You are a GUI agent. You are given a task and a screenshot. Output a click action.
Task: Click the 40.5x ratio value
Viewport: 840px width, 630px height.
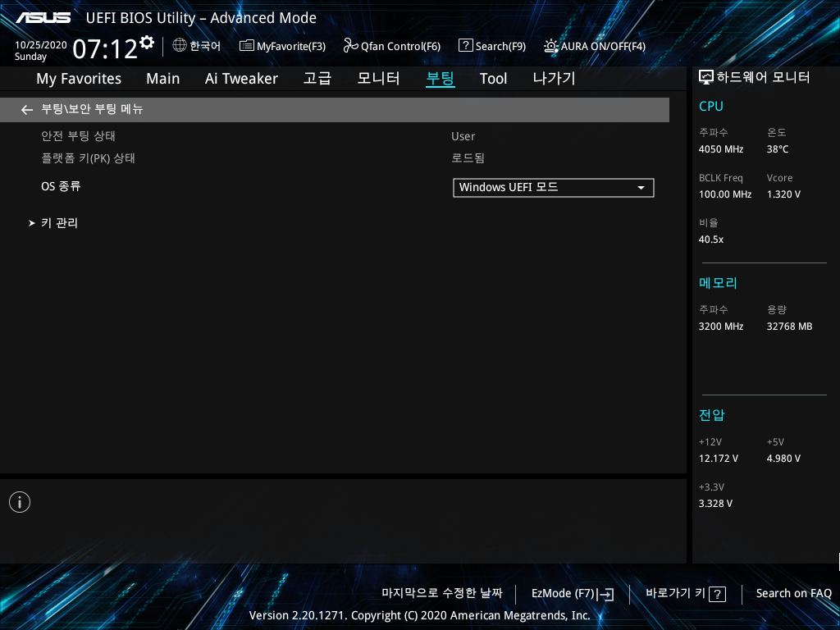point(711,240)
